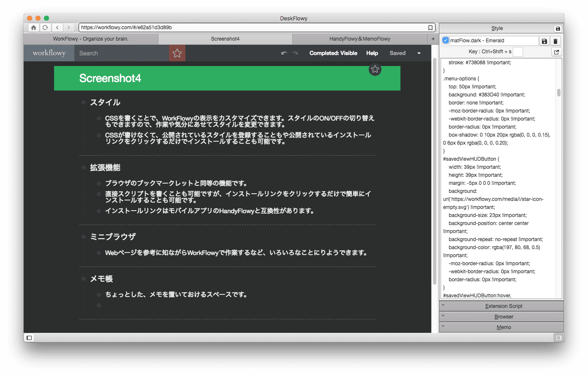Click the workflowy logo
Viewport: 588px width, 376px height.
49,53
